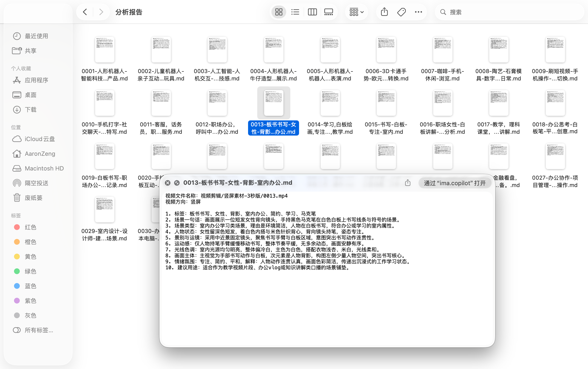588x369 pixels.
Task: Click Share icon in Quick Look preview
Action: click(408, 183)
